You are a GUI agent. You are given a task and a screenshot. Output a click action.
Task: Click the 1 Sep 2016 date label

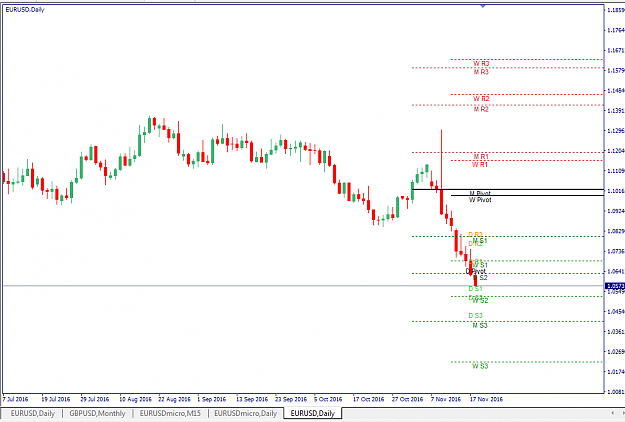pos(212,399)
